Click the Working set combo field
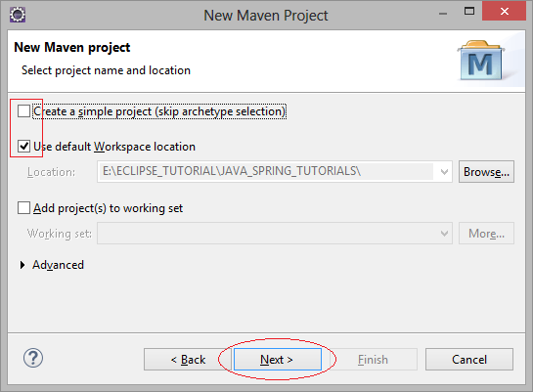Image resolution: width=533 pixels, height=392 pixels. click(x=275, y=234)
